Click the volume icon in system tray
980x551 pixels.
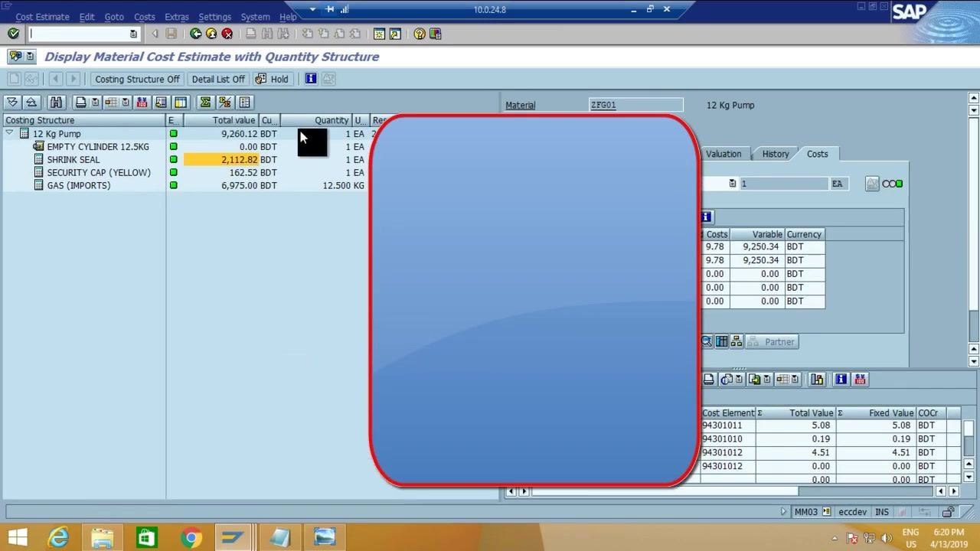pos(887,538)
